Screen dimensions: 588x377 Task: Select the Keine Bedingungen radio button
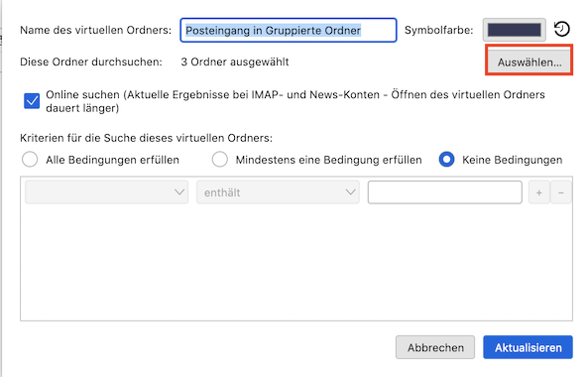446,160
